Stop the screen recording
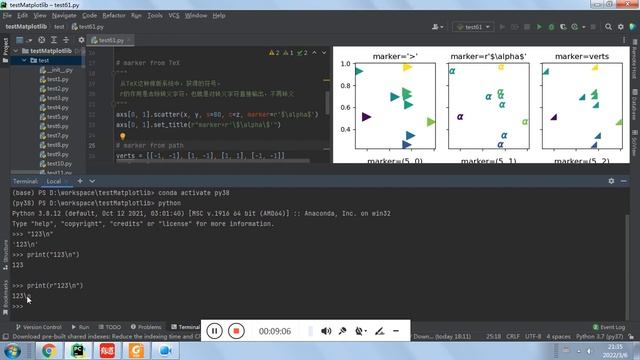The image size is (640, 360). [236, 331]
